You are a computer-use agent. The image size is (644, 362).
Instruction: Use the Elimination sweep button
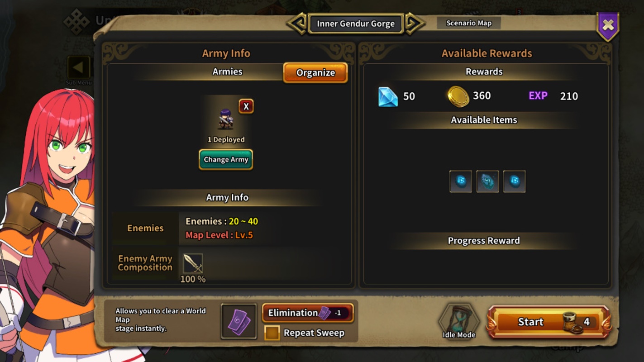pos(308,313)
